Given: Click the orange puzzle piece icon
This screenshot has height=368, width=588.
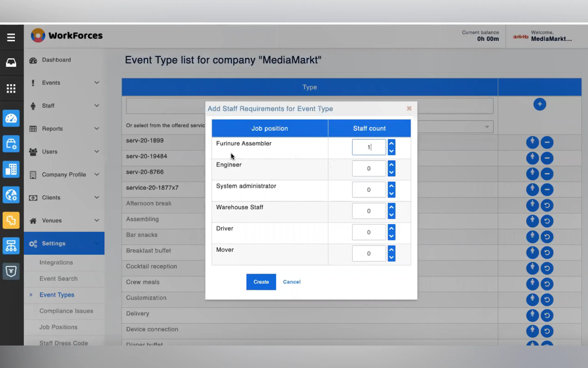Looking at the screenshot, I should 11,220.
